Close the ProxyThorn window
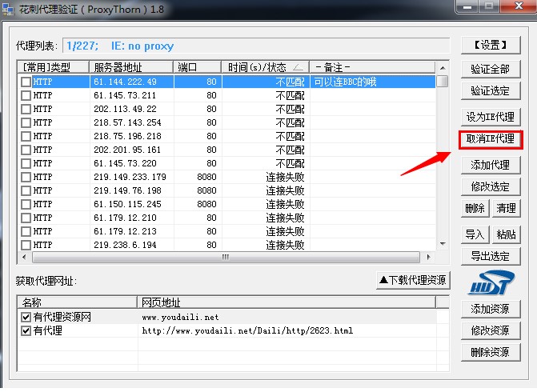Image resolution: width=537 pixels, height=392 pixels. tap(518, 6)
